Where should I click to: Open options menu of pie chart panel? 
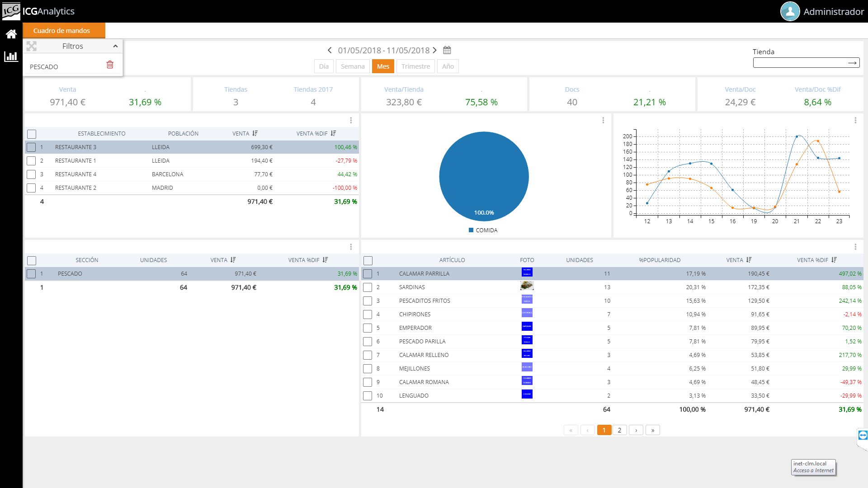[x=603, y=120]
